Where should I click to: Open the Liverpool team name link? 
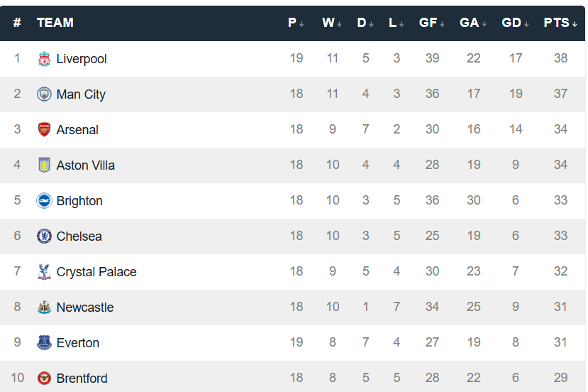pyautogui.click(x=82, y=59)
